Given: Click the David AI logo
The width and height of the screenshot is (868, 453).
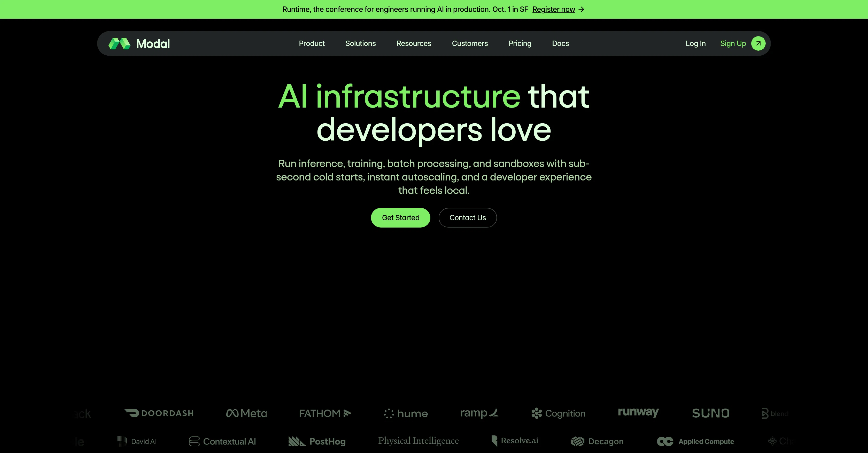Looking at the screenshot, I should pyautogui.click(x=136, y=441).
